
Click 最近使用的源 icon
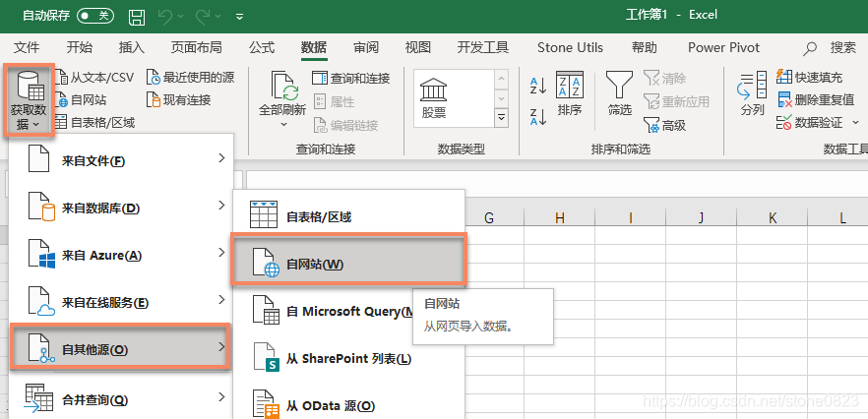pos(154,78)
